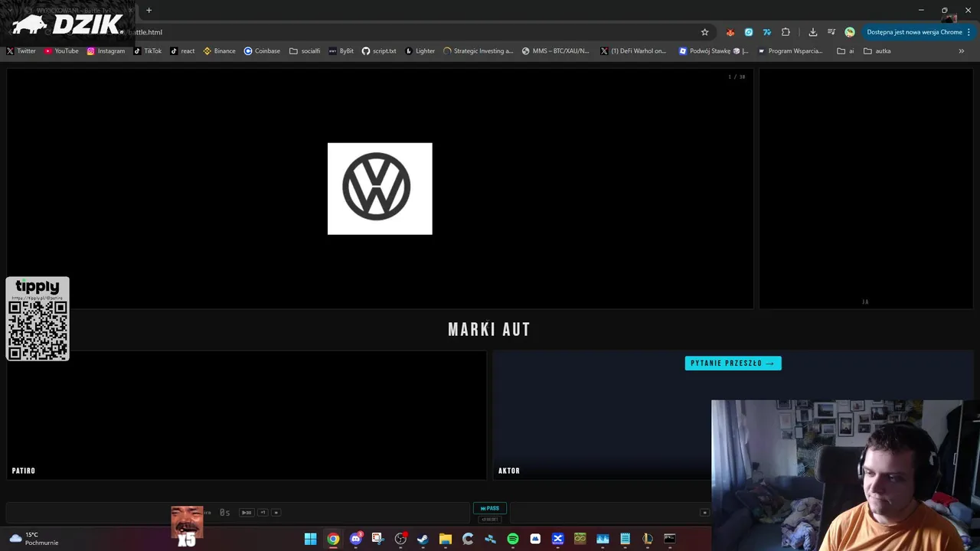Open the Podwój Stawkę bookmark
Image resolution: width=980 pixels, height=551 pixels.
714,51
